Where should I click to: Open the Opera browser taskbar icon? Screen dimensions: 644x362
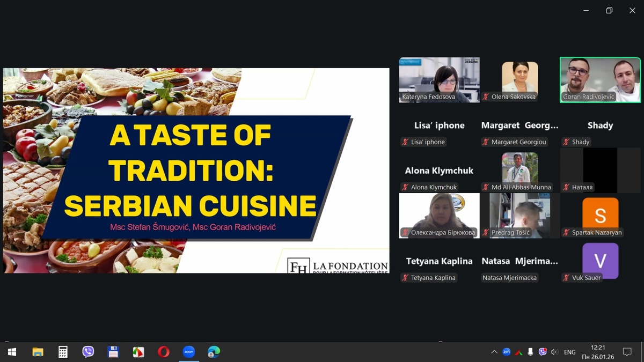click(x=164, y=352)
